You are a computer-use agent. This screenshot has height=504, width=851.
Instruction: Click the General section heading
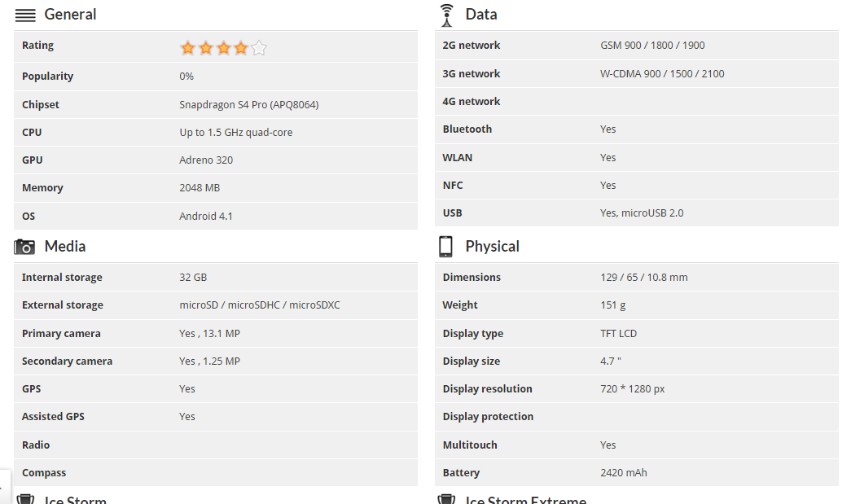click(70, 15)
